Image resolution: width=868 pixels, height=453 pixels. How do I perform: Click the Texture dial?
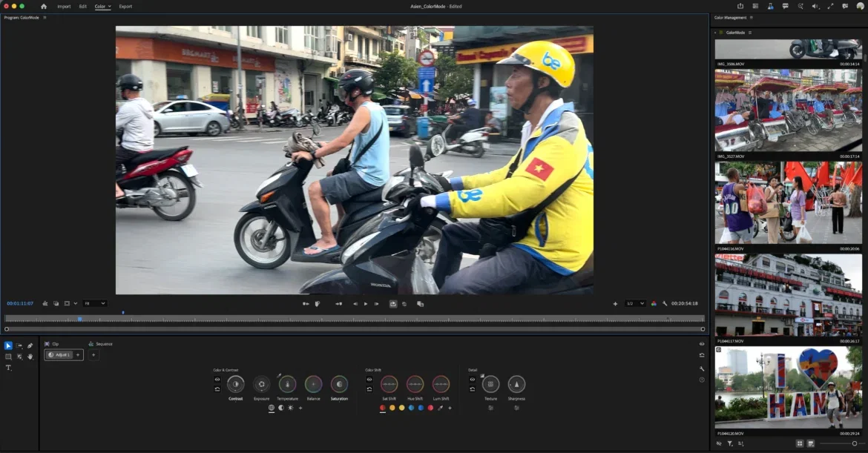click(490, 384)
